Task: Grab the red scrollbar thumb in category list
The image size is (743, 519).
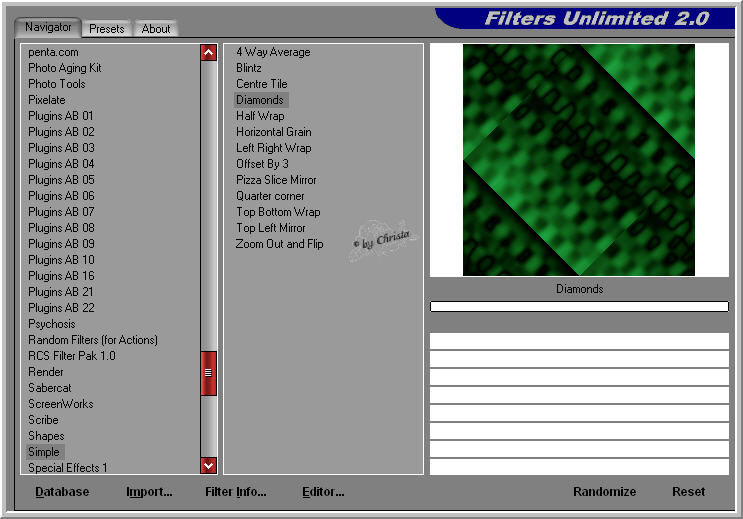Action: pos(208,373)
